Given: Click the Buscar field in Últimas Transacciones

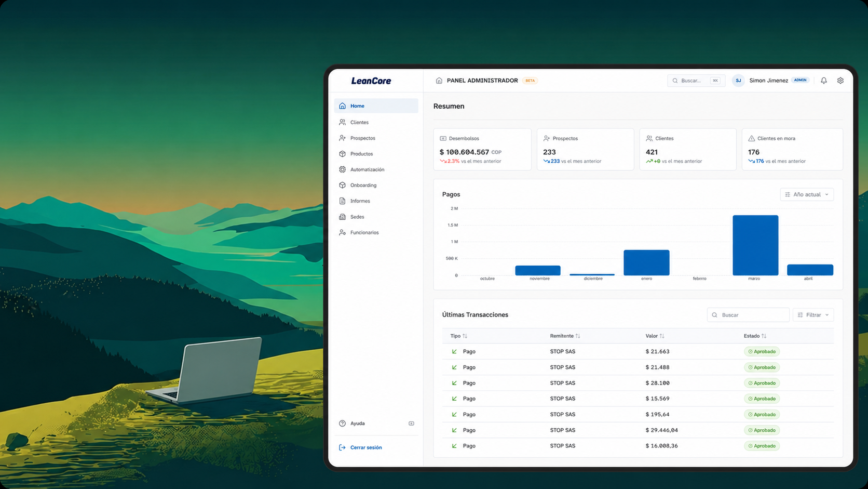Looking at the screenshot, I should click(752, 315).
